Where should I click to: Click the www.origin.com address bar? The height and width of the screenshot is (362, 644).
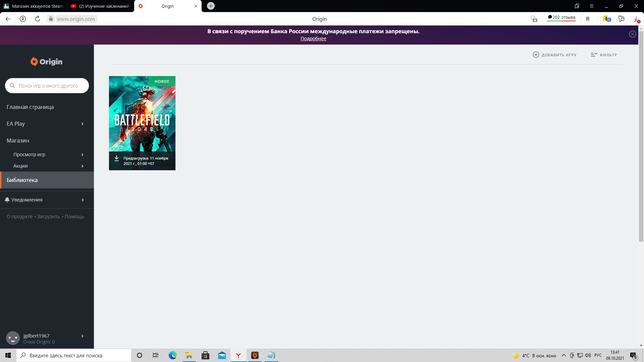pyautogui.click(x=76, y=19)
